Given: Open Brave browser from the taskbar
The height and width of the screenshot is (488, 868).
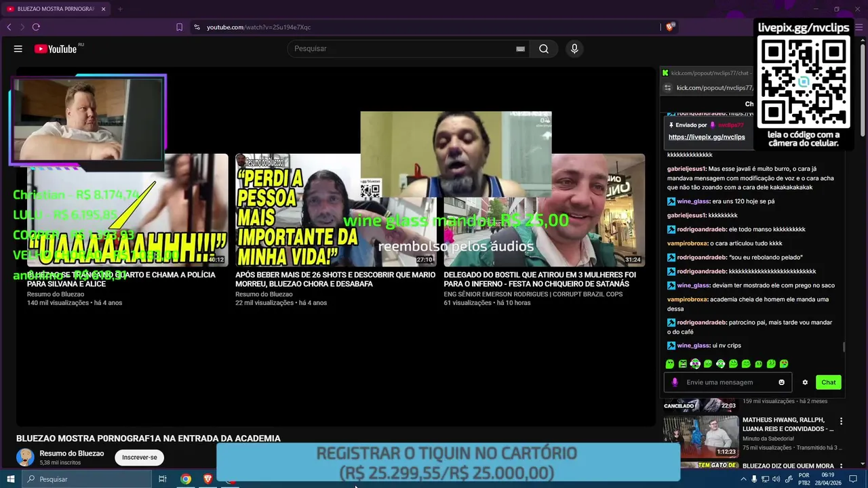Looking at the screenshot, I should pos(208,479).
